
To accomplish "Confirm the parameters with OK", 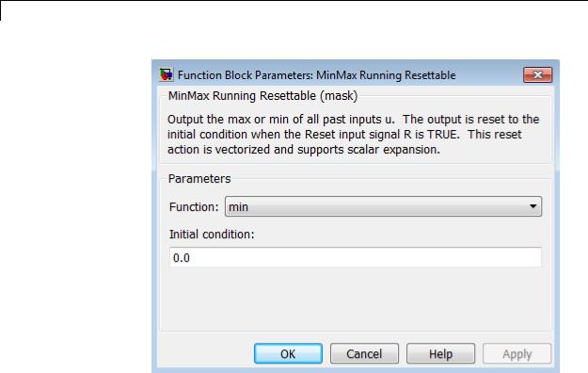I will click(288, 353).
